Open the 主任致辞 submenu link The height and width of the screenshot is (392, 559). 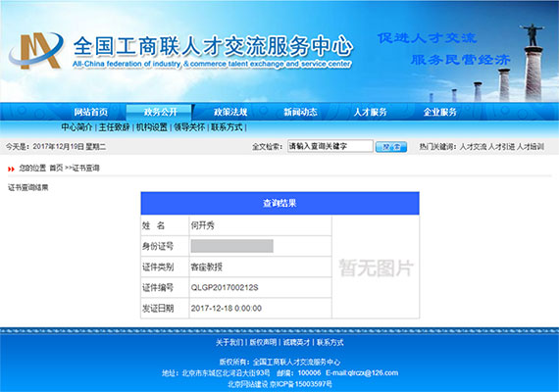(x=114, y=127)
